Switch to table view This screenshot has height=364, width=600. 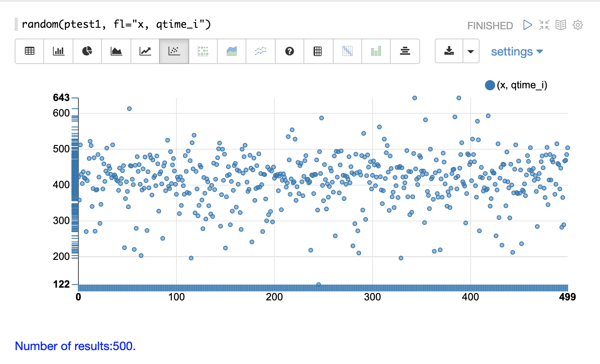[30, 51]
